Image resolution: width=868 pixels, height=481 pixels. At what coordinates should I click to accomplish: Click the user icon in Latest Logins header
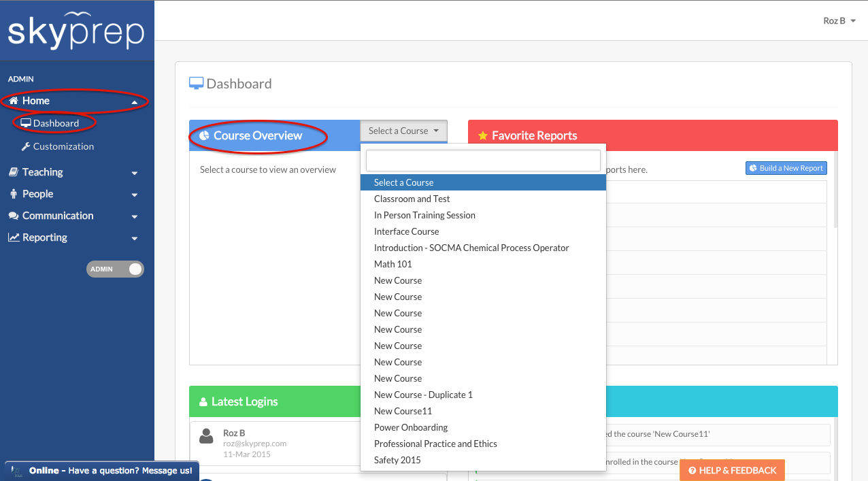tap(203, 402)
